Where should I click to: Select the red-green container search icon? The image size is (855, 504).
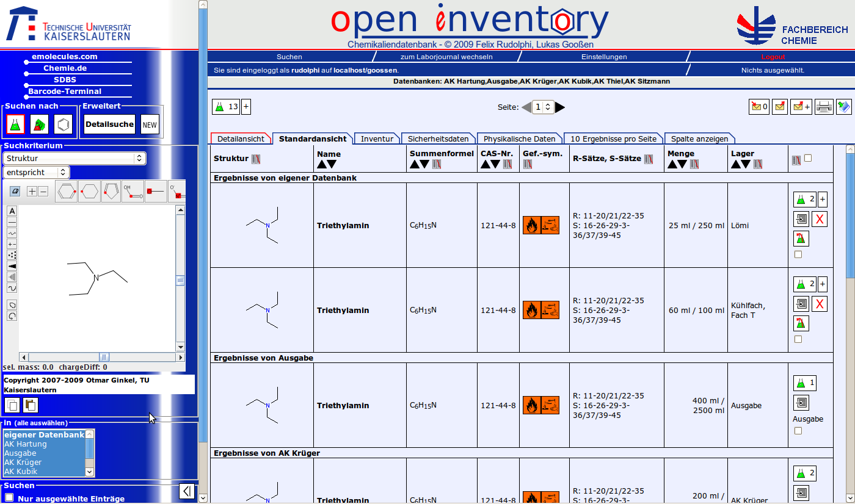[x=39, y=124]
